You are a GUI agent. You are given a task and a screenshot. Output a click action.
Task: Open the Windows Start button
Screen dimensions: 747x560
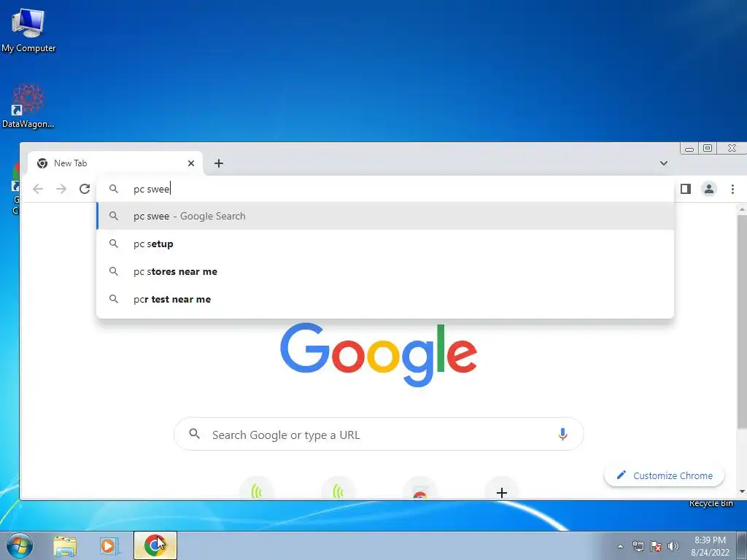pyautogui.click(x=20, y=545)
